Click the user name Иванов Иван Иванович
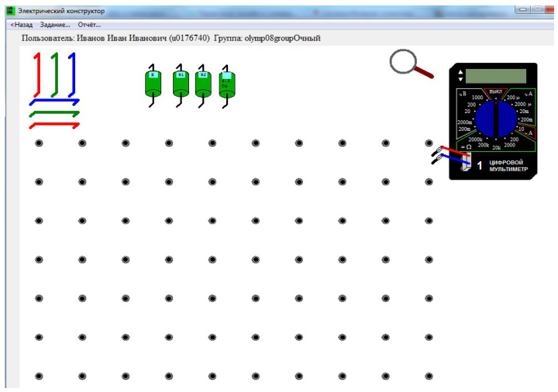558x392 pixels. 122,38
